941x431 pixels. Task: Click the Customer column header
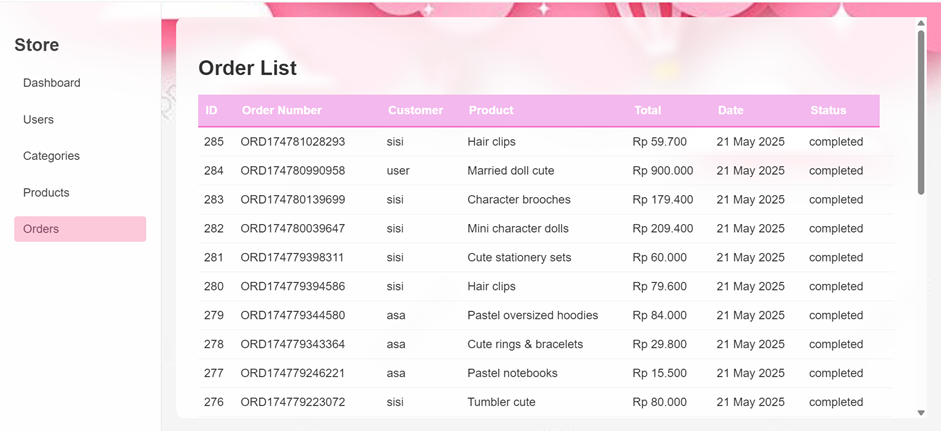(415, 110)
